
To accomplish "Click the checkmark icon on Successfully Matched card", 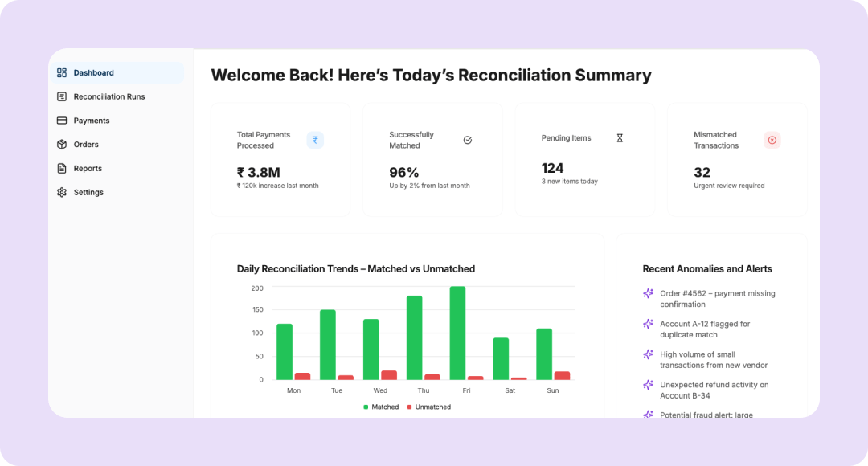I will coord(468,140).
